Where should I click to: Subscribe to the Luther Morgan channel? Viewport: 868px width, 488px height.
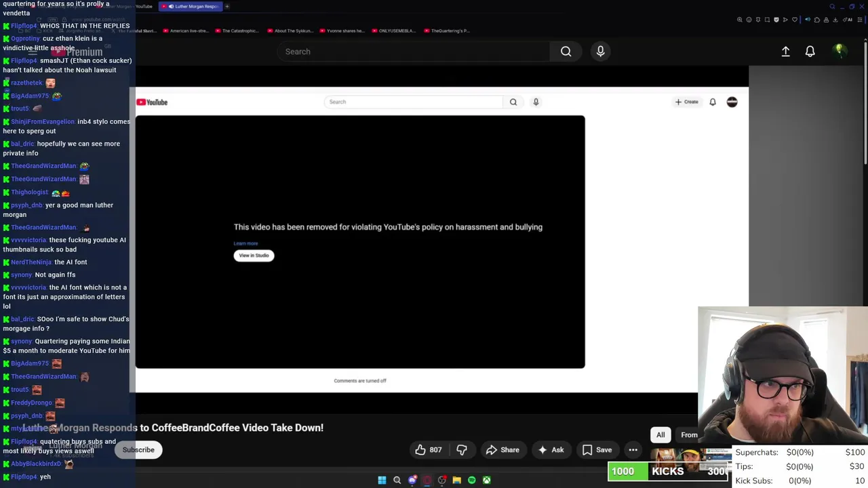pyautogui.click(x=138, y=450)
